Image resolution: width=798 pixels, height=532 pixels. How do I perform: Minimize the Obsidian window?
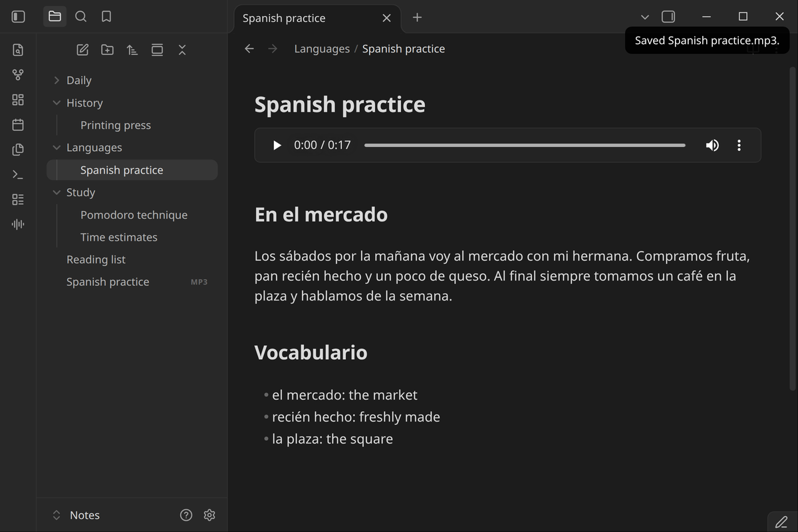tap(706, 17)
